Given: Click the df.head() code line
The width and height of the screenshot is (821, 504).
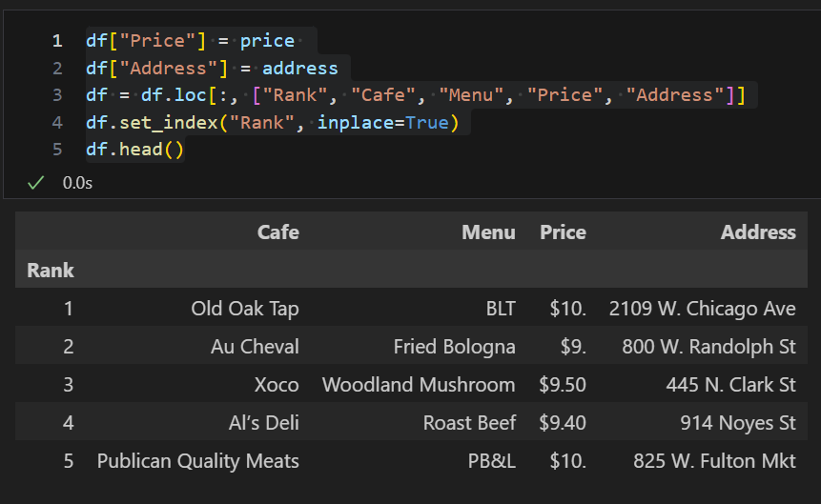Looking at the screenshot, I should tap(135, 150).
